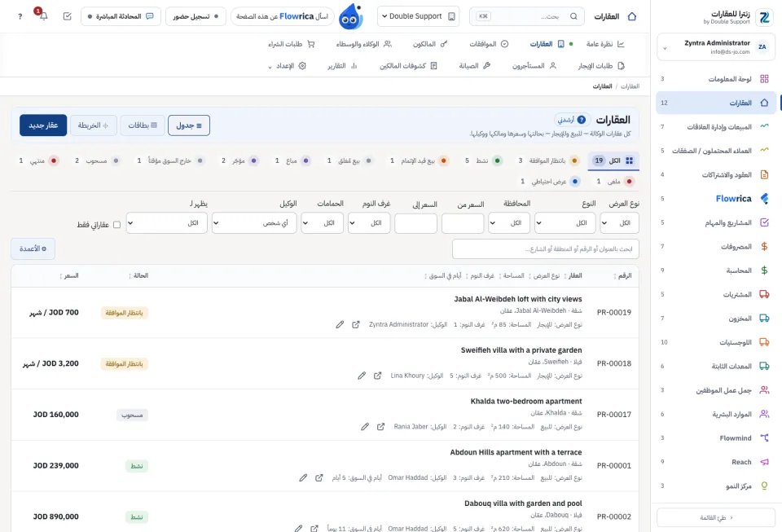The width and height of the screenshot is (782, 532).
Task: Click the أرشدني help guide icon
Action: click(x=582, y=120)
